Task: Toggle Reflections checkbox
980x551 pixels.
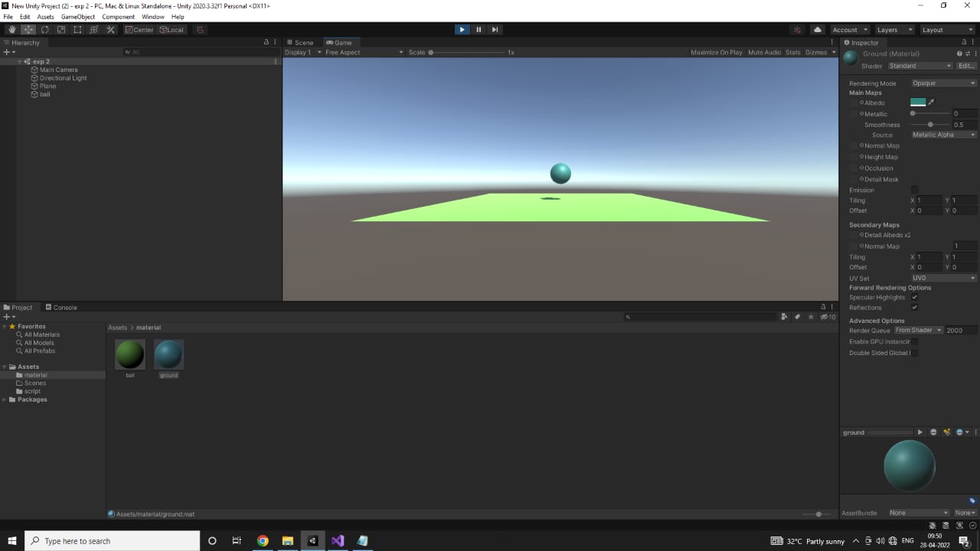Action: click(x=914, y=307)
